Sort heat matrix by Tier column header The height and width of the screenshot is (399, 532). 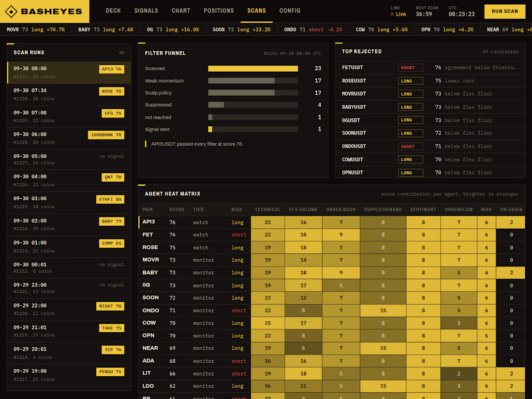pyautogui.click(x=198, y=210)
